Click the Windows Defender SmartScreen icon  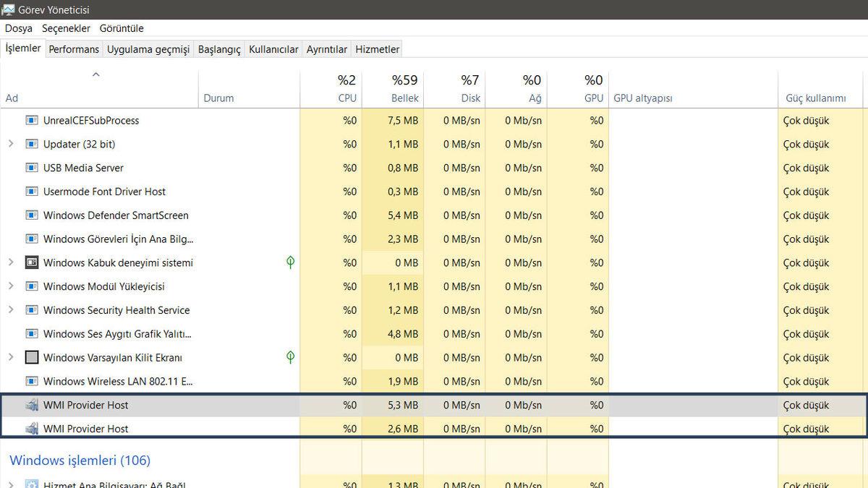[32, 215]
